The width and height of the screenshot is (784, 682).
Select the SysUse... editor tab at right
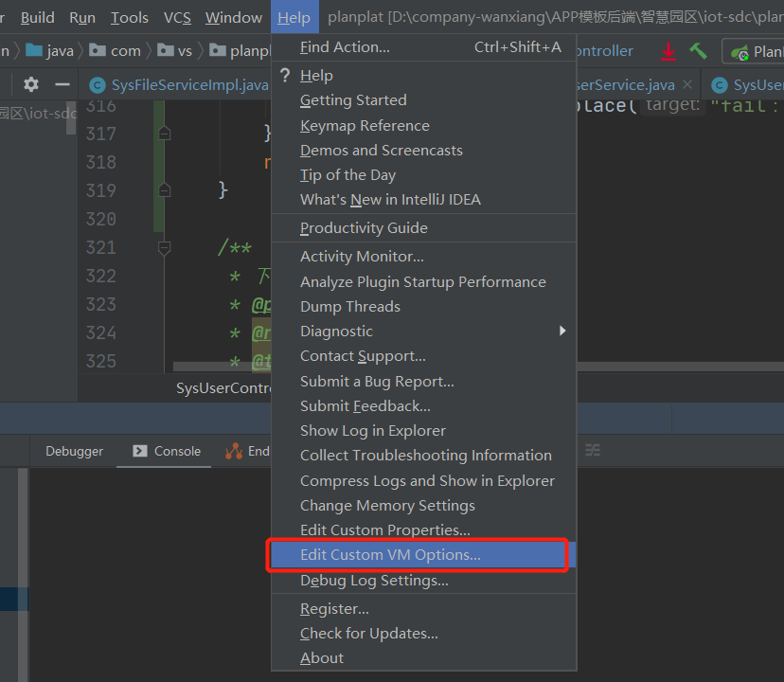747,85
